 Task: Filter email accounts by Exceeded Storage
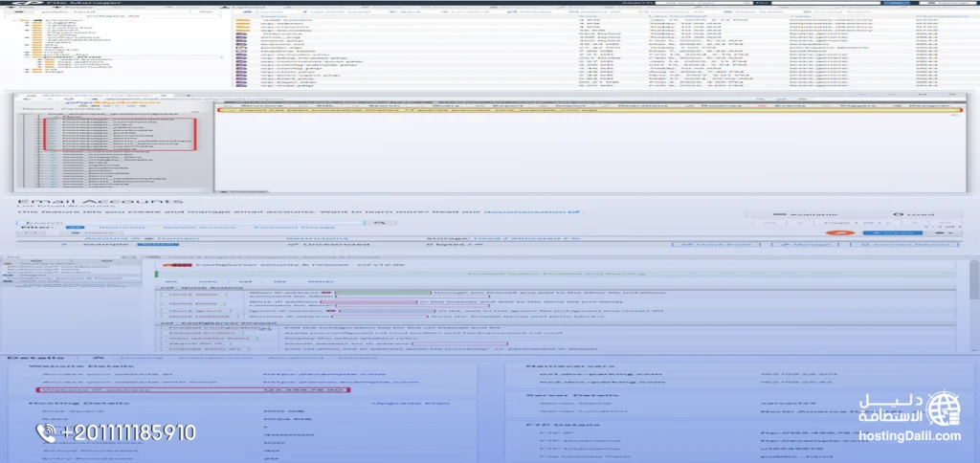pyautogui.click(x=294, y=228)
